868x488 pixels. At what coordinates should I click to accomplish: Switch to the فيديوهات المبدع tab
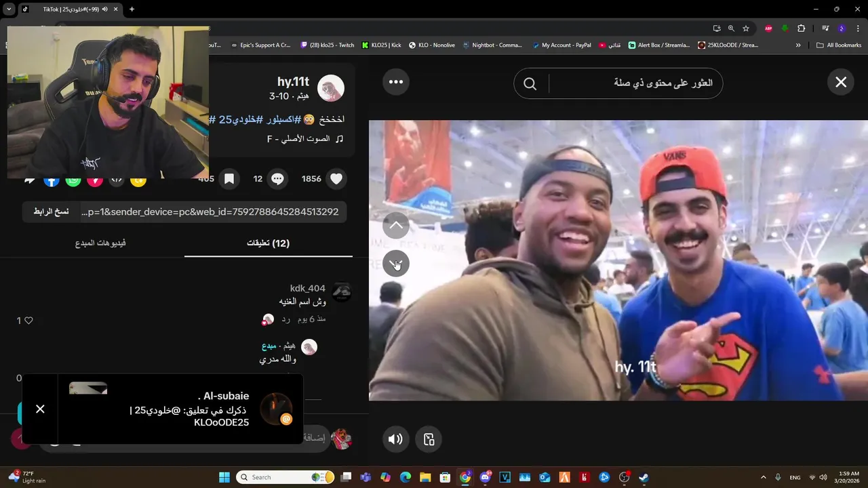click(x=100, y=243)
